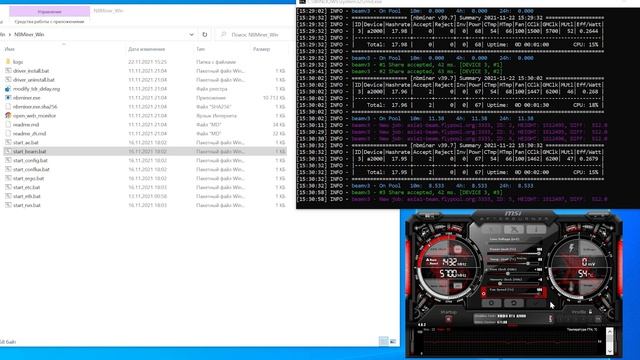Image resolution: width=640 pixels, height=360 pixels.
Task: Click the first 'Share accepted' line in miner console
Action: [x=427, y=65]
